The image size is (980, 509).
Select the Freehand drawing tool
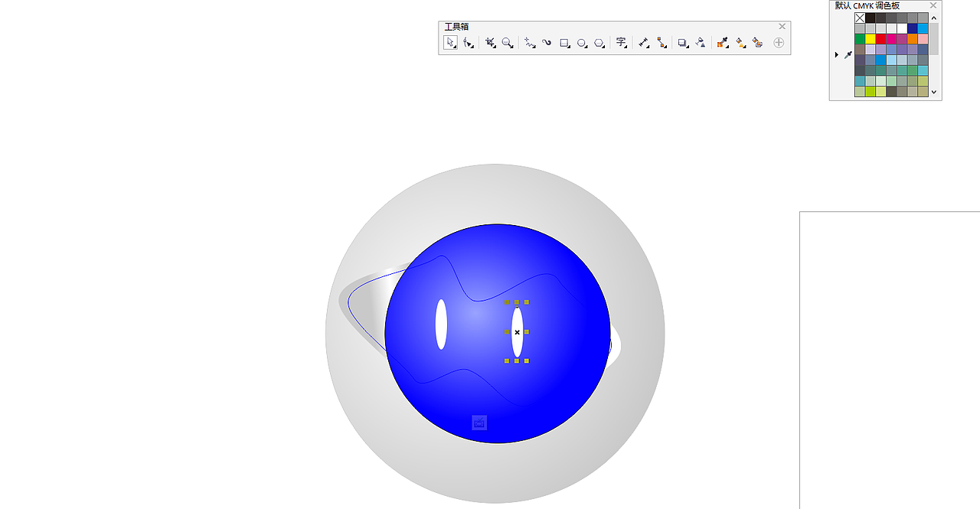(529, 43)
